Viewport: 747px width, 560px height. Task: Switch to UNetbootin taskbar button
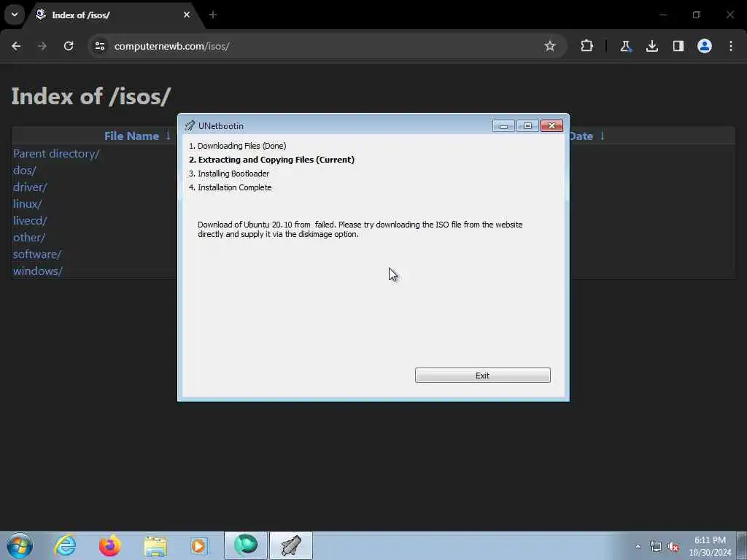point(291,545)
